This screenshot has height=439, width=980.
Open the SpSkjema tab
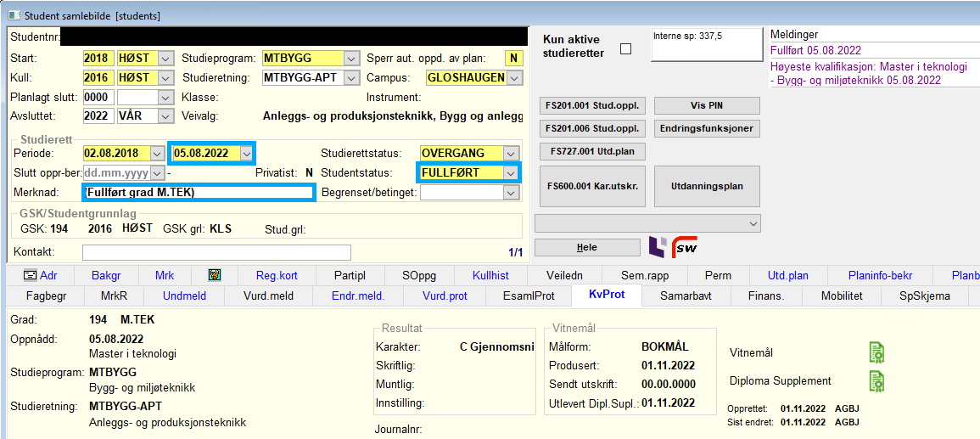[x=925, y=296]
